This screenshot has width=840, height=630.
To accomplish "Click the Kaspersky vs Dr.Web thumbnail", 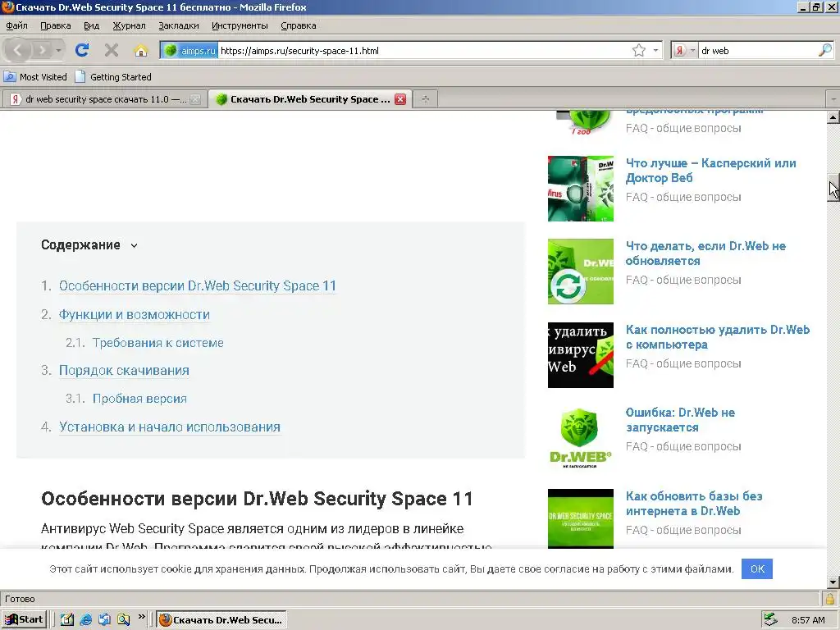I will coord(580,189).
